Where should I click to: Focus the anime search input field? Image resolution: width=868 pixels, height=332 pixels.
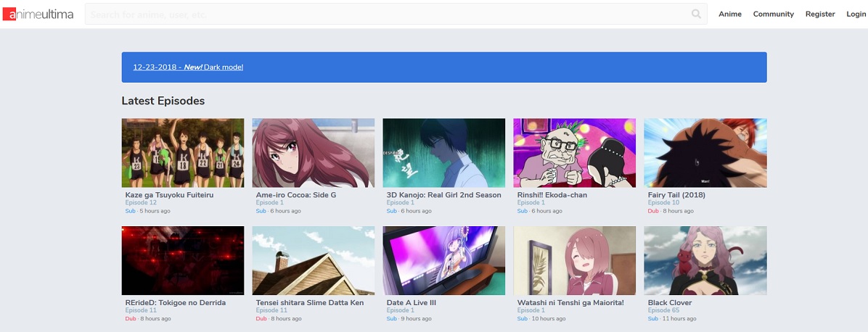click(396, 14)
